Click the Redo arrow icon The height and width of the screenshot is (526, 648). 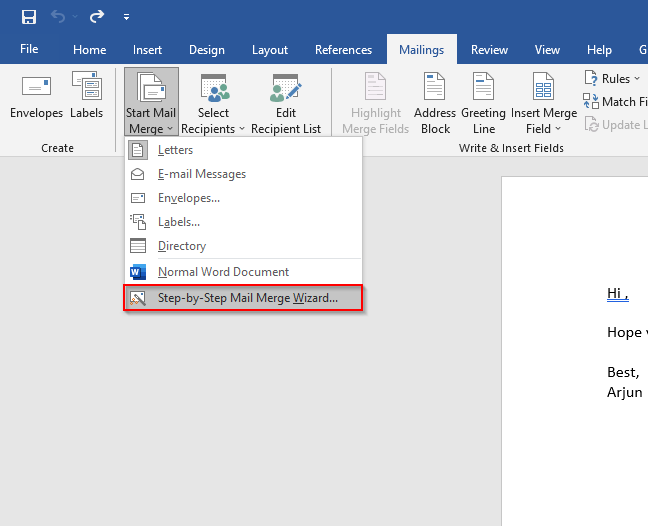click(x=96, y=17)
